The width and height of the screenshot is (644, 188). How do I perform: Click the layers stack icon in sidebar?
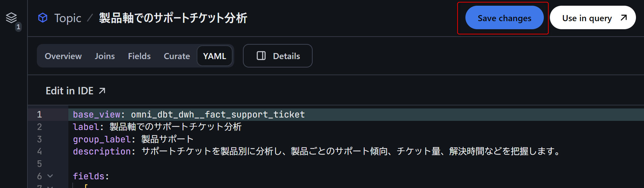pyautogui.click(x=11, y=17)
